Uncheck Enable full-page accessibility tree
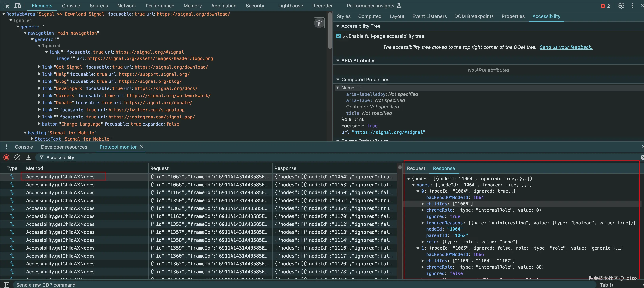Screen dimensions: 644x288 click(x=338, y=36)
